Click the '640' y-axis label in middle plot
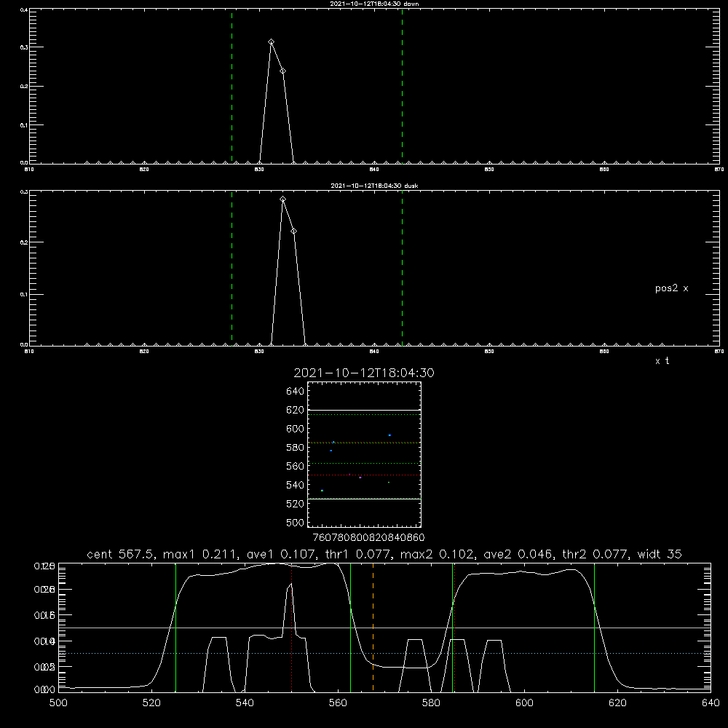 (296, 391)
